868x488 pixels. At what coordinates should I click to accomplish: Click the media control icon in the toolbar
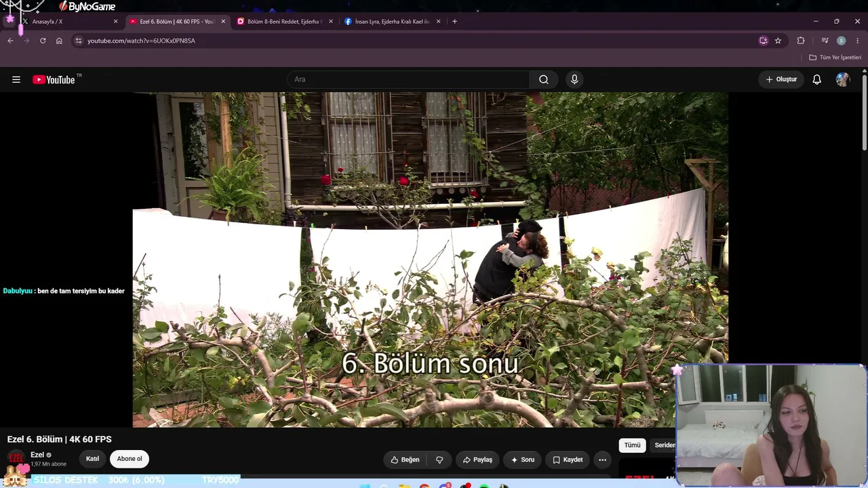[x=825, y=41]
